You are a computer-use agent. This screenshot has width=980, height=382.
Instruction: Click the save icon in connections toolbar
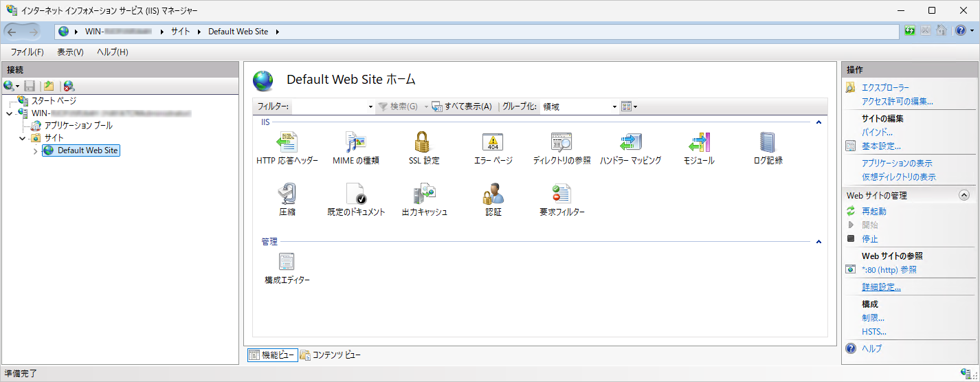pyautogui.click(x=30, y=86)
